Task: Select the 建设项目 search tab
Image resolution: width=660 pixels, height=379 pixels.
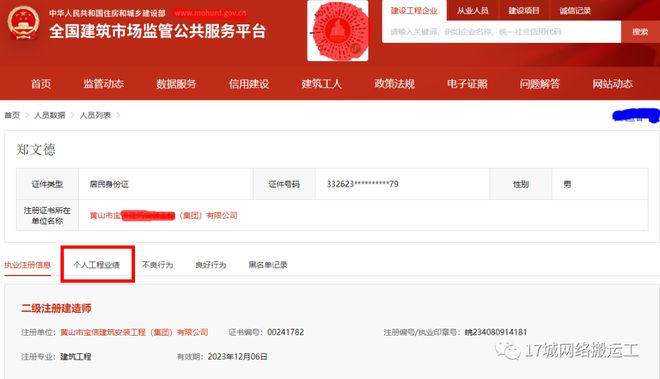Action: point(524,11)
